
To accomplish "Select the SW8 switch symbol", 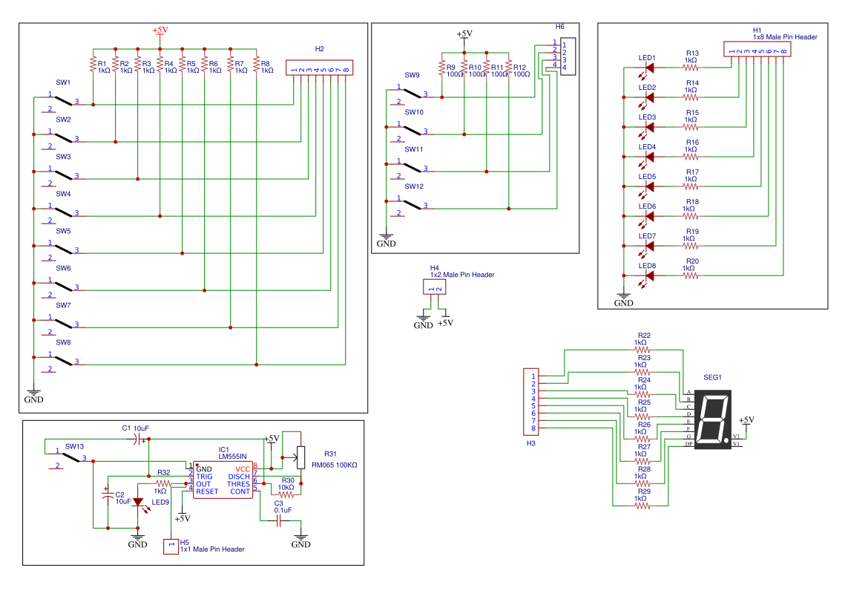I will 64,362.
